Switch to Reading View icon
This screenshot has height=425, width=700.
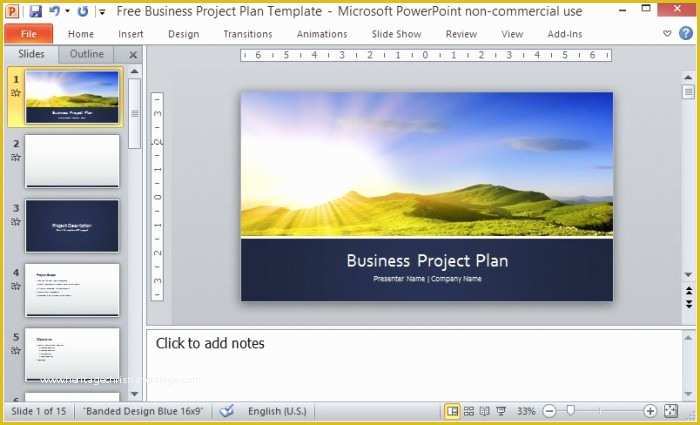coord(484,411)
